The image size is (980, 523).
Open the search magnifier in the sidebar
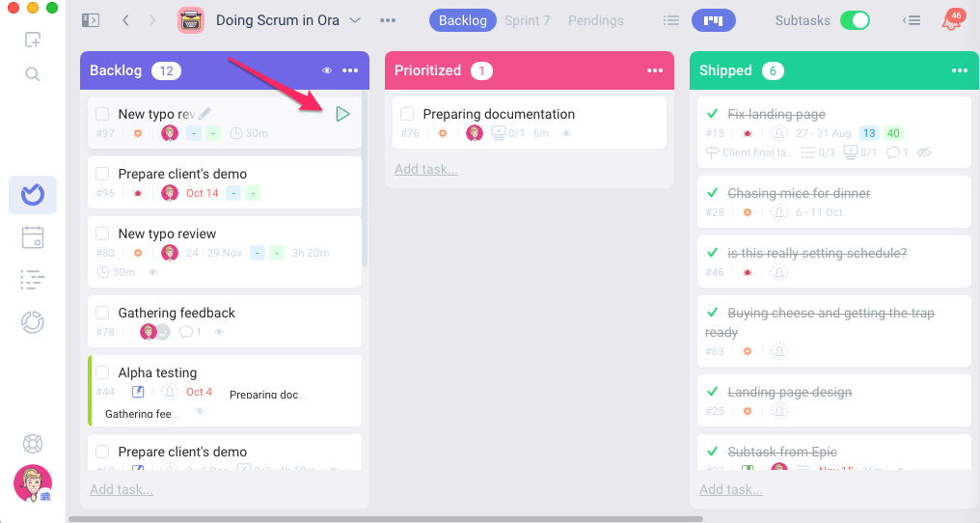click(x=33, y=74)
